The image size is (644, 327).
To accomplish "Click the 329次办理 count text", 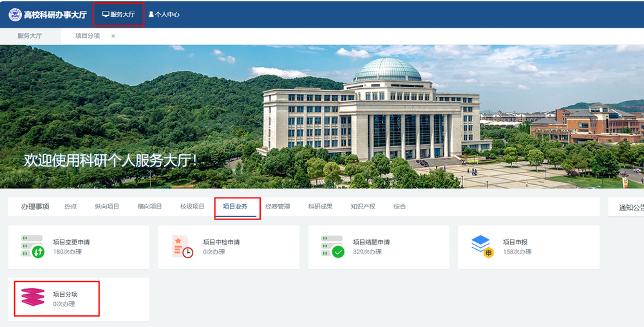I will (x=367, y=252).
